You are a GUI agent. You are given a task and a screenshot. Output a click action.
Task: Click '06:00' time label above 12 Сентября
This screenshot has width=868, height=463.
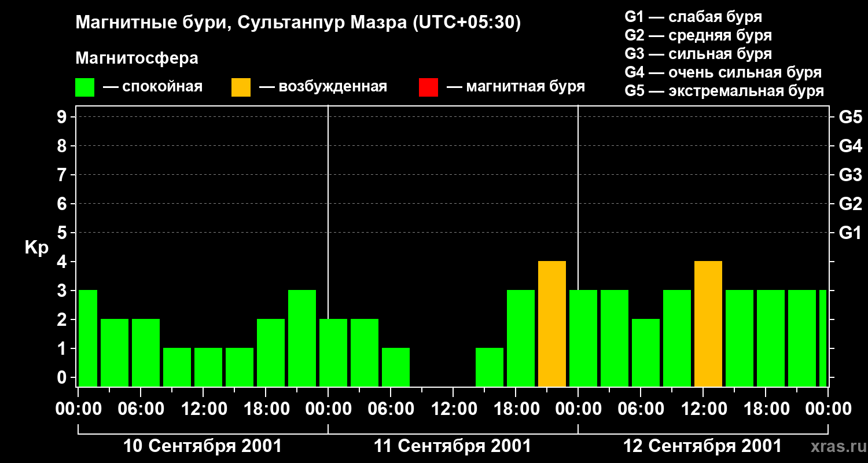641,409
